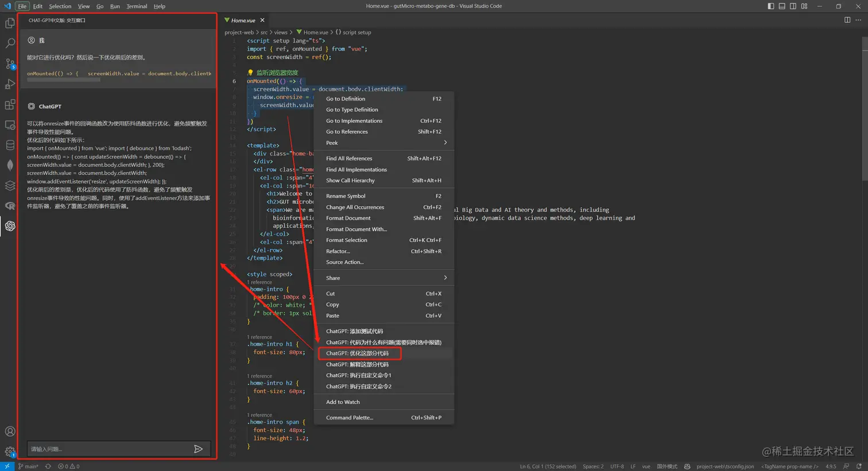Image resolution: width=868 pixels, height=471 pixels.
Task: Click the '<TagName prop-name />' status item
Action: (790, 466)
